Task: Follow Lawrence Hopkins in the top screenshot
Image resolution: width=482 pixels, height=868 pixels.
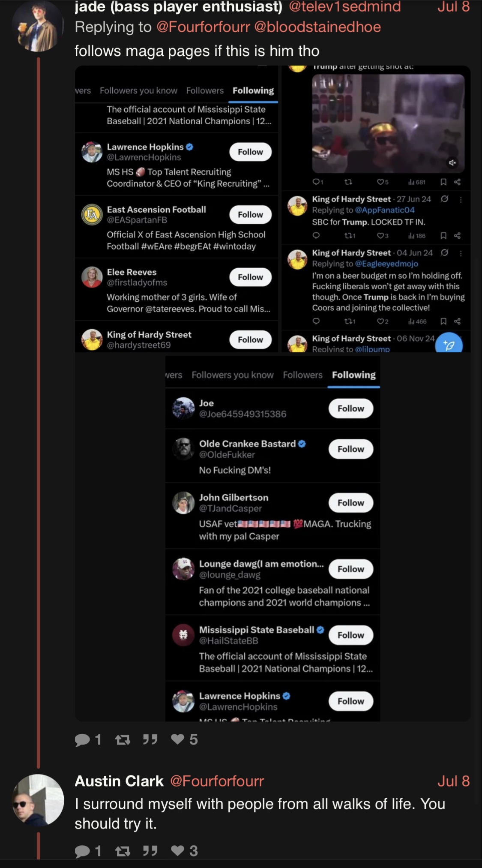Action: (250, 152)
